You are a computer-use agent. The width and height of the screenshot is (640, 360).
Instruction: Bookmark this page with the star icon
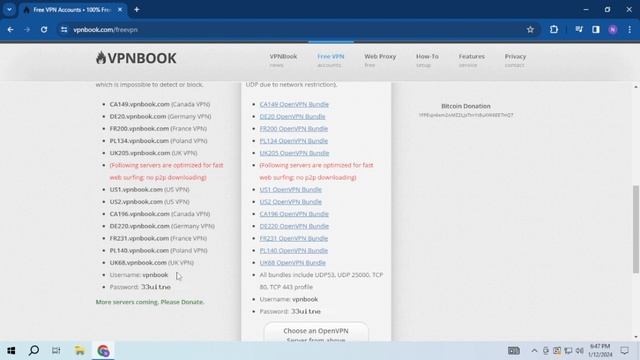coord(530,29)
